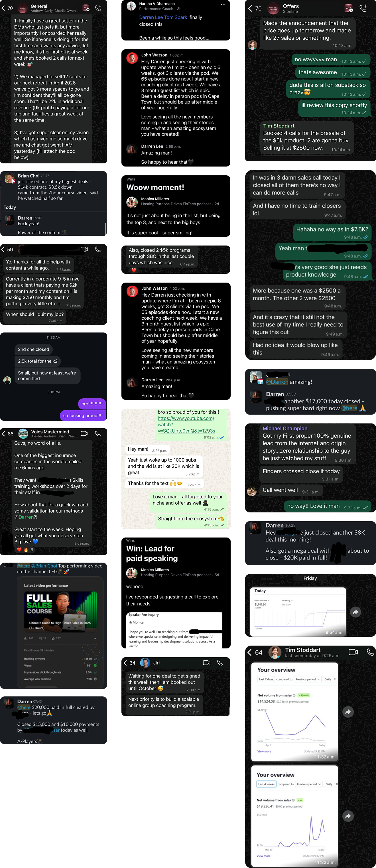Image resolution: width=376 pixels, height=868 pixels.
Task: Tap the forward arrow beside the Friday chart image
Action: (355, 612)
